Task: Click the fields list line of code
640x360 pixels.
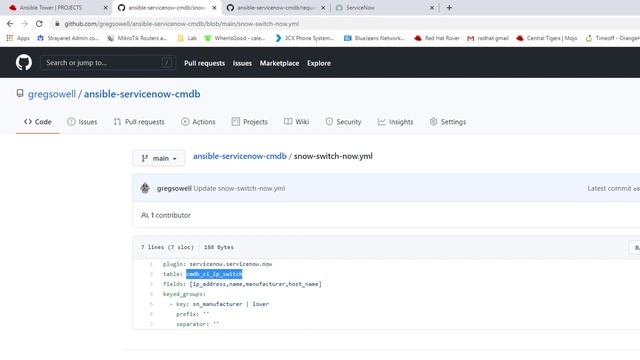Action: pos(242,284)
